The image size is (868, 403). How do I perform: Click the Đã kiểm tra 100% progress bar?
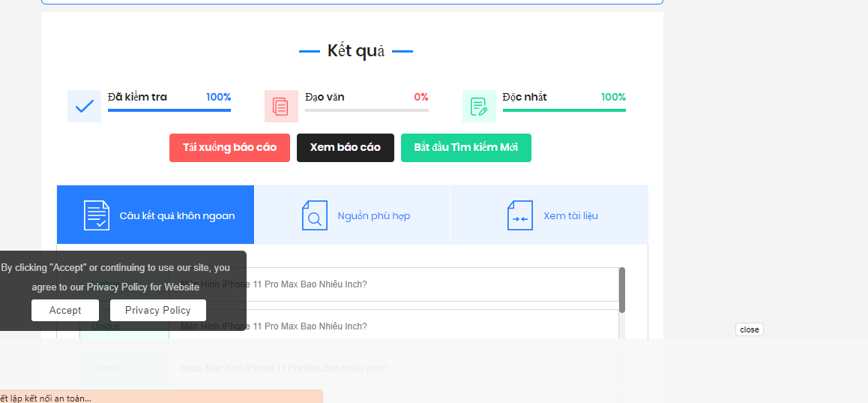point(169,110)
